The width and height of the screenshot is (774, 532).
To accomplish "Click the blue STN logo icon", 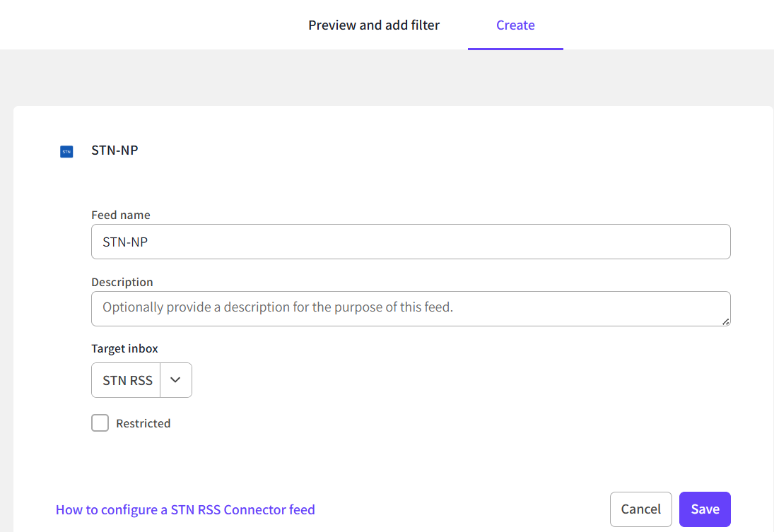I will (66, 151).
